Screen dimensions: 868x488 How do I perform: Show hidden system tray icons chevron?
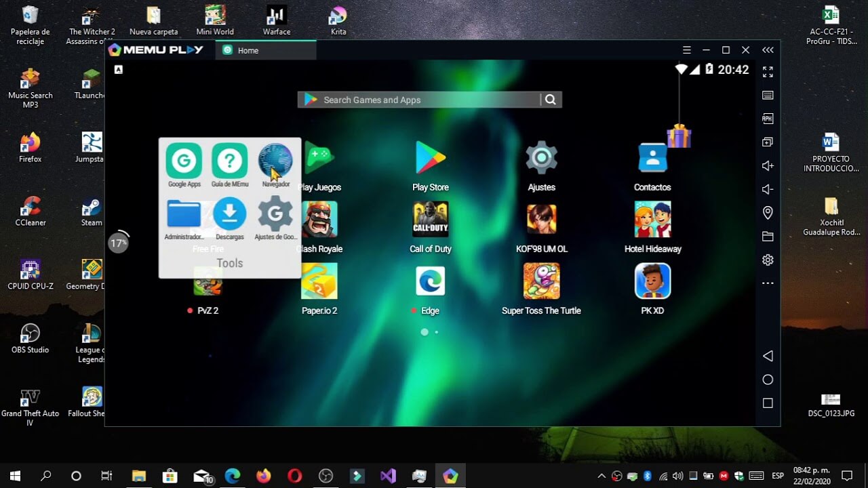tap(601, 476)
